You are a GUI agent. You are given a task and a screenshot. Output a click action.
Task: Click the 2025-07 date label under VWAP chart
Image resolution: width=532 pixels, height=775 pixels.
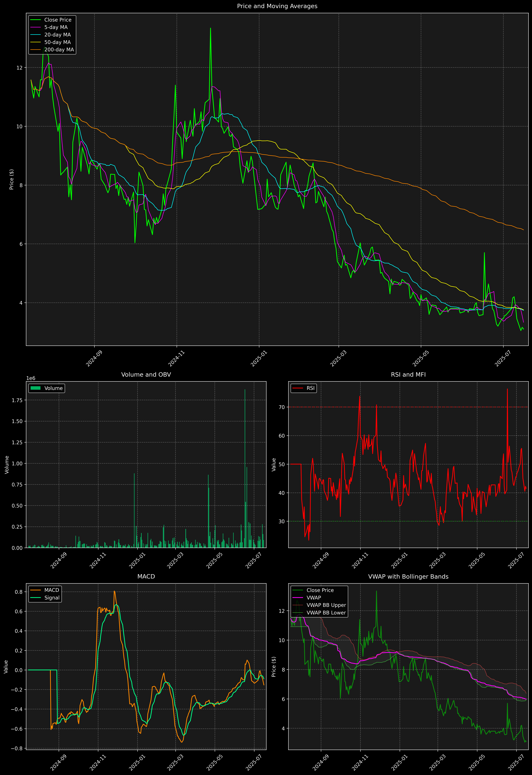[x=516, y=762]
